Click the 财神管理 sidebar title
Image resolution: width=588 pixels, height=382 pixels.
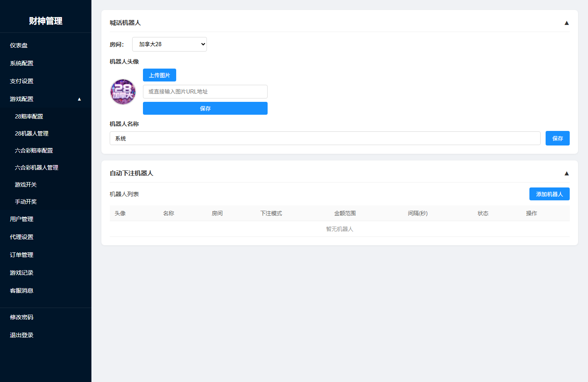(x=46, y=21)
